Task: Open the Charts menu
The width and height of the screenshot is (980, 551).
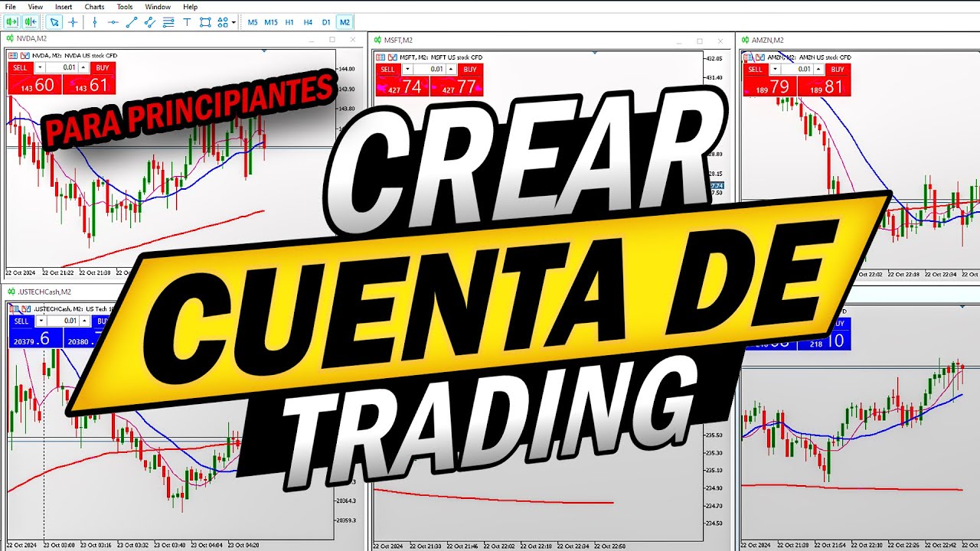Action: [x=94, y=7]
